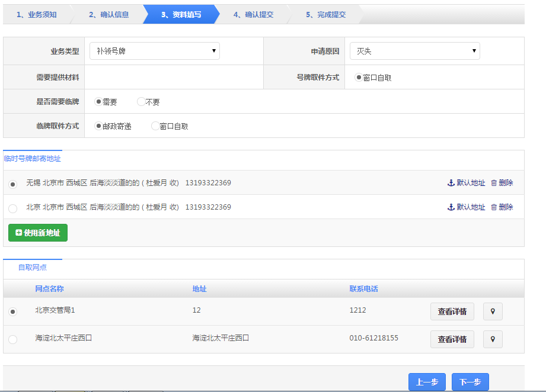Click the anchor icon on the 北京 address row
This screenshot has width=546, height=392.
(x=451, y=207)
